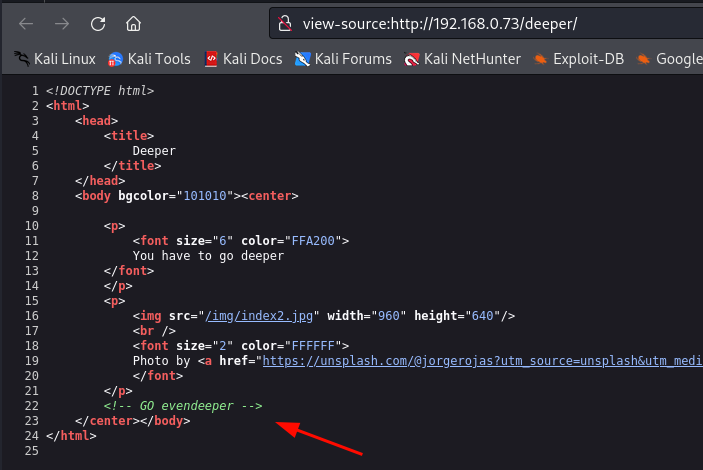Image resolution: width=703 pixels, height=470 pixels.
Task: Open the Kali NetHunter bookmark
Action: pyautogui.click(x=462, y=59)
